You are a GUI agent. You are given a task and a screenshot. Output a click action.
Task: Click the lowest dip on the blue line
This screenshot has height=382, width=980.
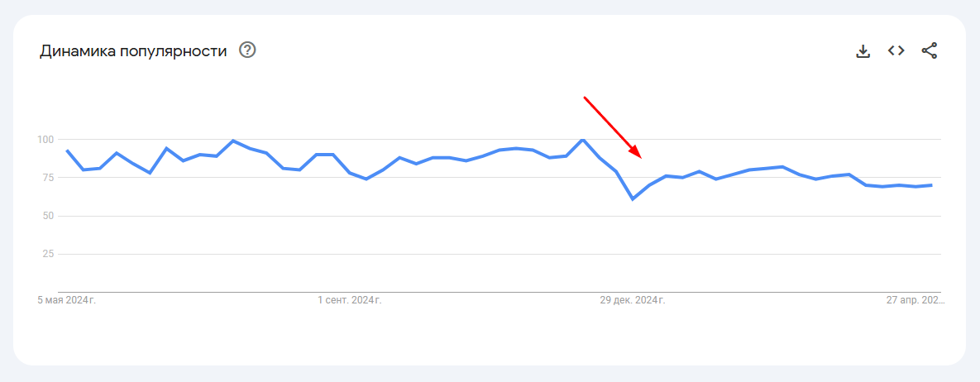pyautogui.click(x=633, y=198)
